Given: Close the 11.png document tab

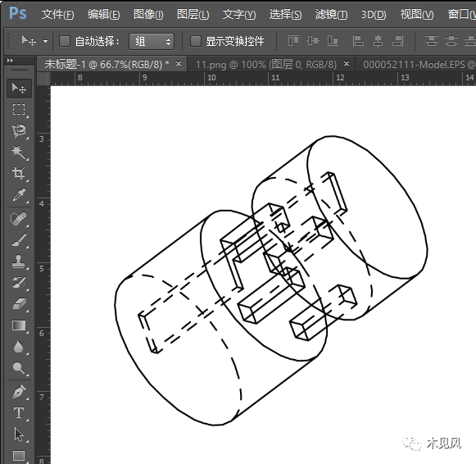Looking at the screenshot, I should [347, 63].
